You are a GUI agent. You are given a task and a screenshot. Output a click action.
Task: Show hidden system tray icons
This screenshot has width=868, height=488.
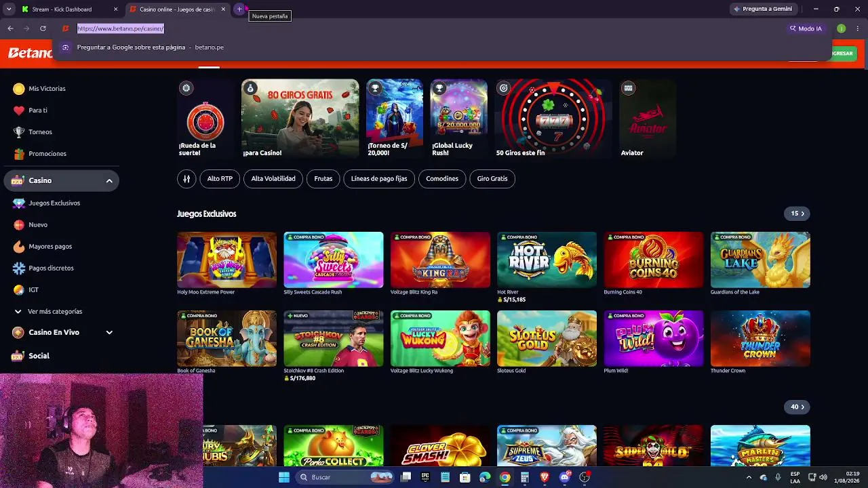749,477
